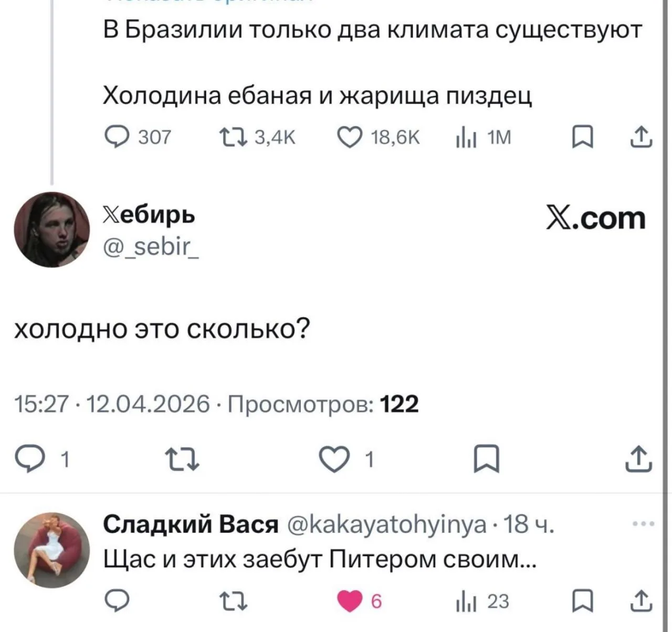Open the @kakayatohyinya profile link
The height and width of the screenshot is (632, 672).
[x=386, y=524]
